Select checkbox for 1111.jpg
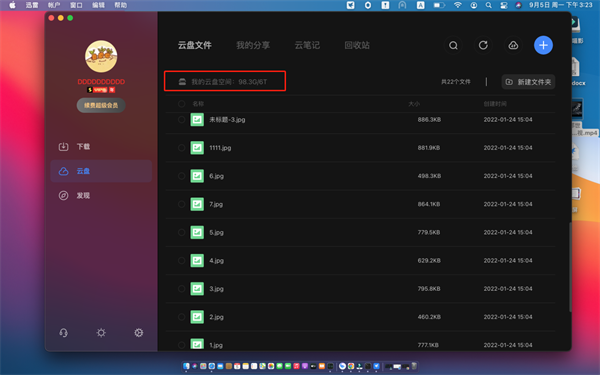 pyautogui.click(x=182, y=148)
